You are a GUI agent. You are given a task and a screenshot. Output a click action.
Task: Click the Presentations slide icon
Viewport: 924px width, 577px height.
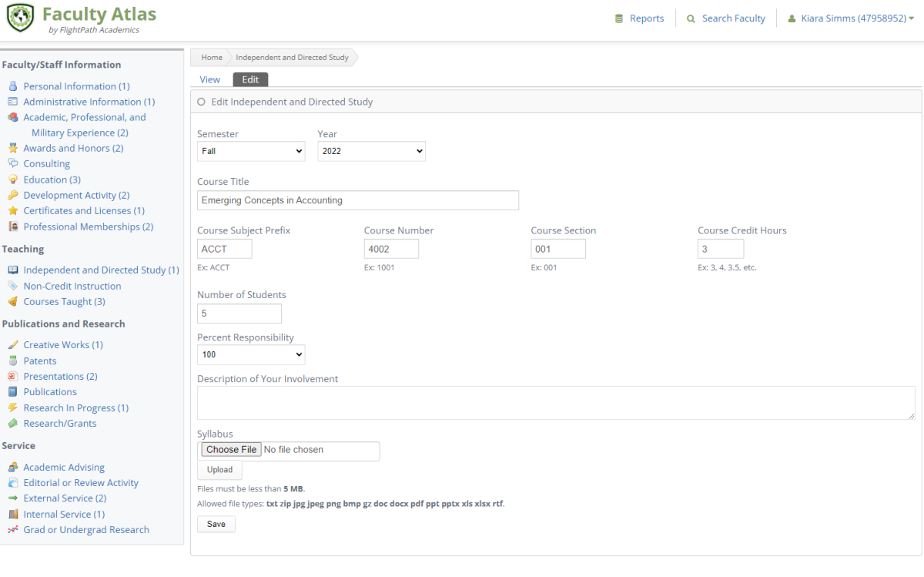12,376
